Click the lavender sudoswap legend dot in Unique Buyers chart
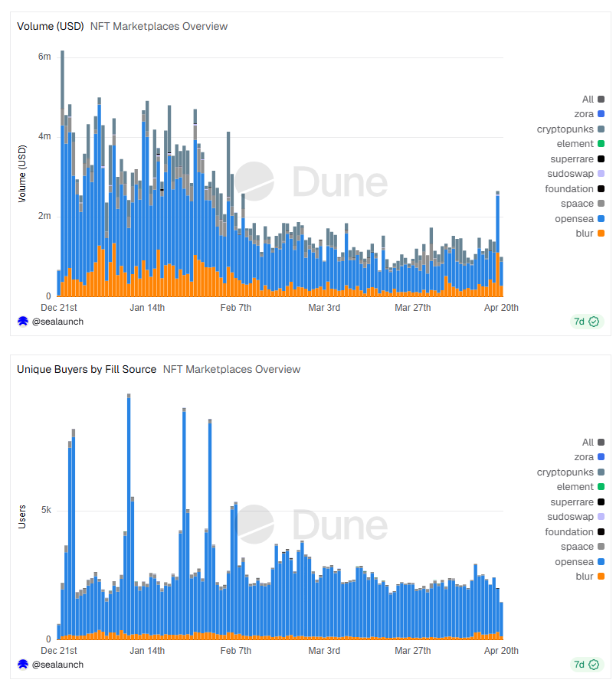 coord(601,517)
